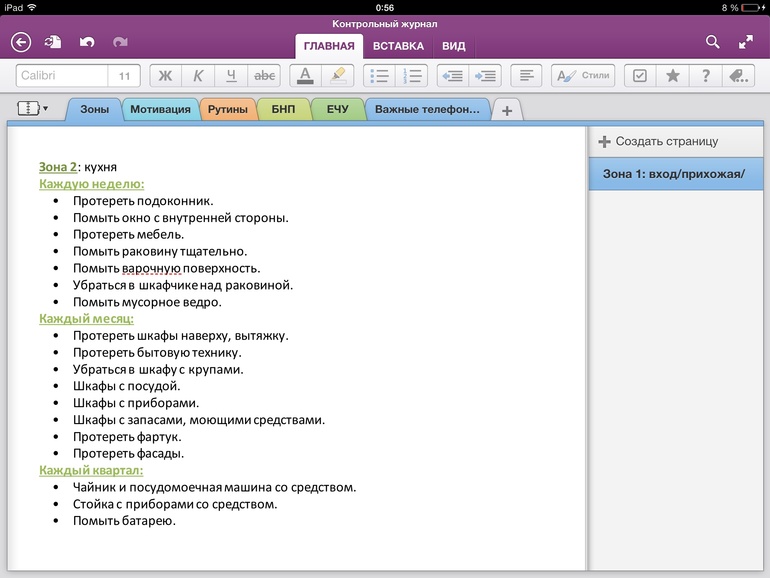Tap the iPad battery indicator
770x578 pixels.
click(x=752, y=7)
